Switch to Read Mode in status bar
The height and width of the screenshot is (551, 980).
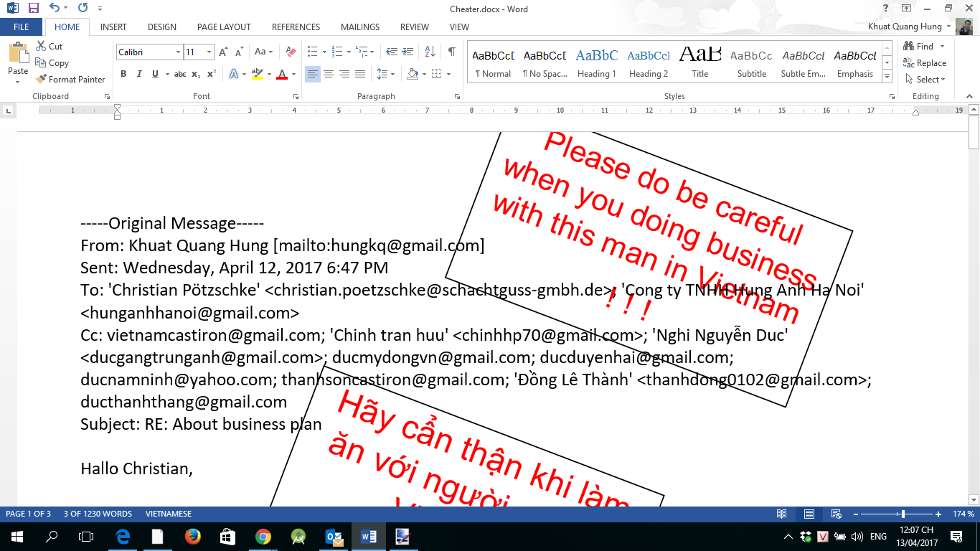click(x=782, y=514)
